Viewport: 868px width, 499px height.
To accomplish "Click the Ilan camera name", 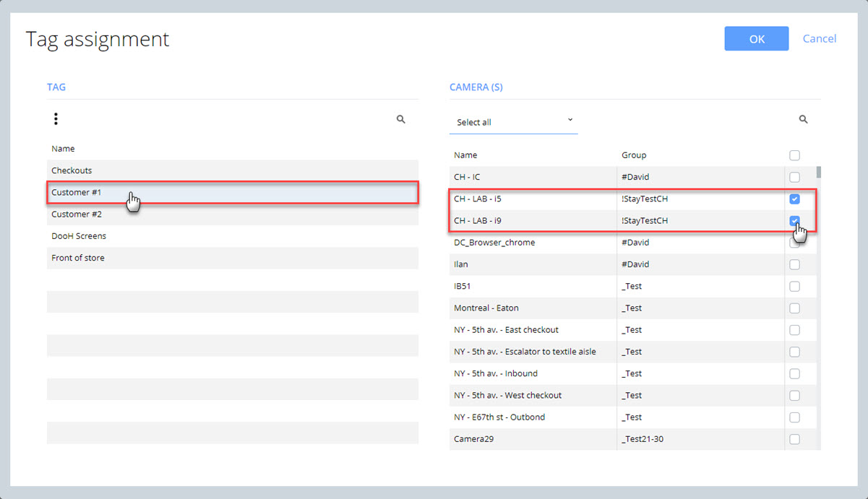I will tap(461, 264).
